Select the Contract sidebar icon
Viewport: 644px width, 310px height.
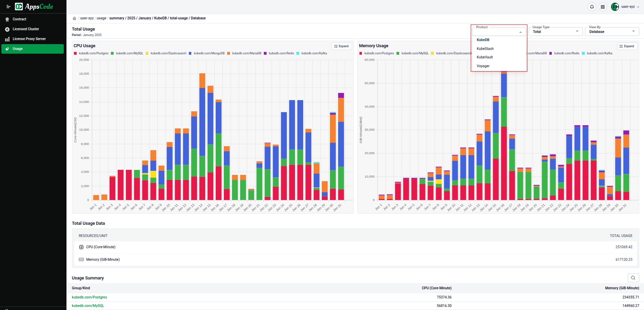click(7, 19)
